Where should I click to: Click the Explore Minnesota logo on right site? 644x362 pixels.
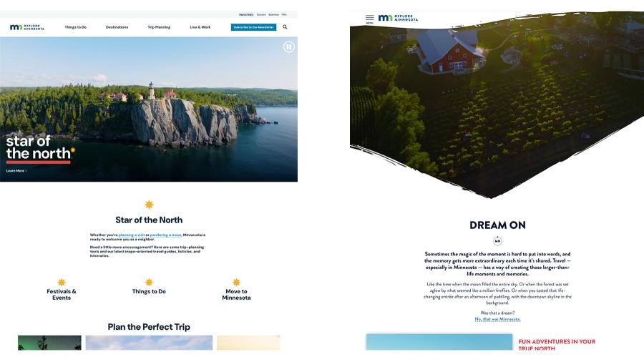398,18
